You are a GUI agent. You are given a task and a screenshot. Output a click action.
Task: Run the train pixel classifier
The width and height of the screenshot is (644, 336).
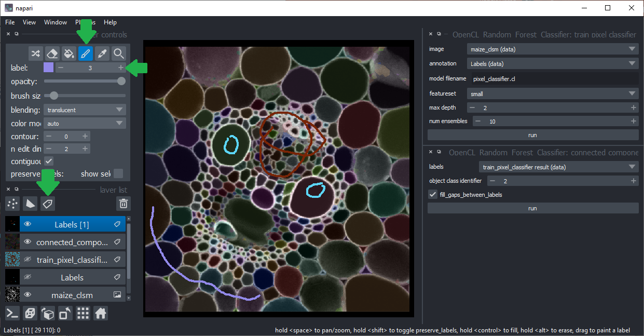[532, 135]
